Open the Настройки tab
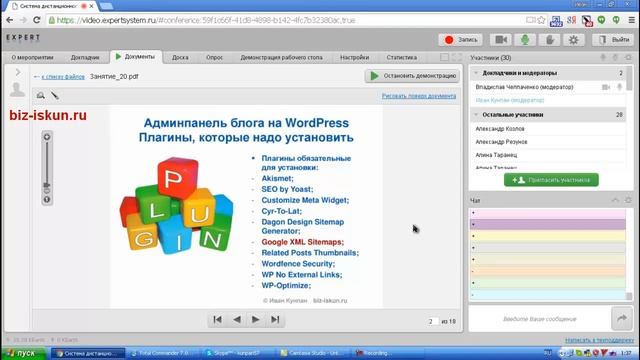The width and height of the screenshot is (640, 360). pos(354,58)
